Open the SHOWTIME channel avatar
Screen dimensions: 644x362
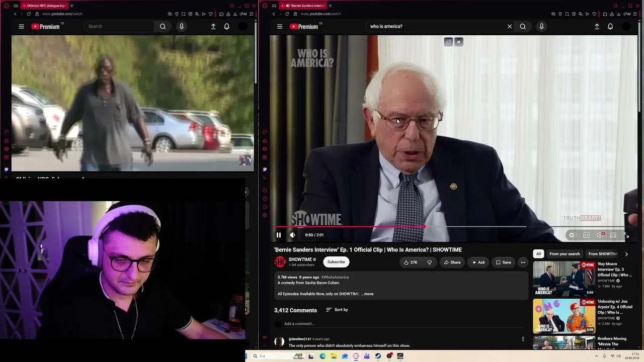(x=280, y=262)
